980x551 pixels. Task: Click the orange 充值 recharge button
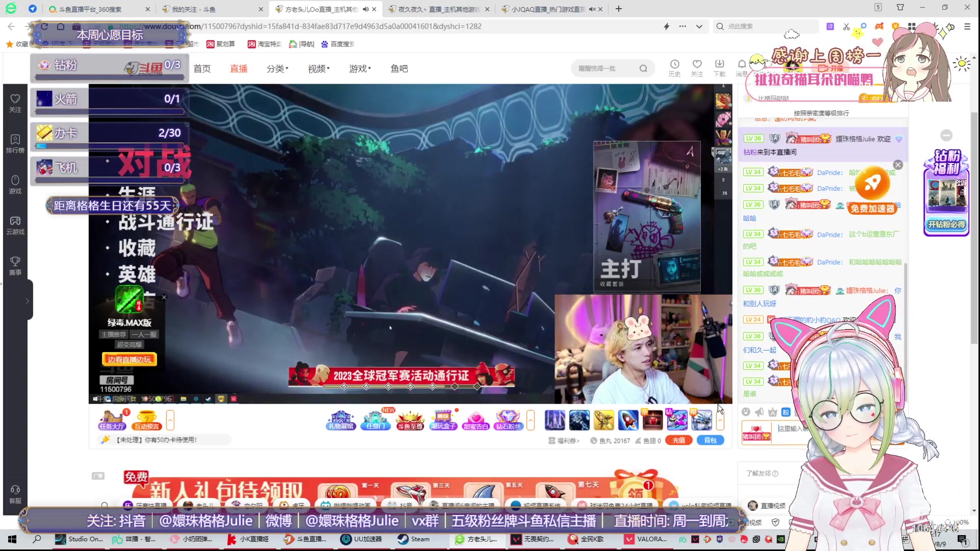coord(679,440)
